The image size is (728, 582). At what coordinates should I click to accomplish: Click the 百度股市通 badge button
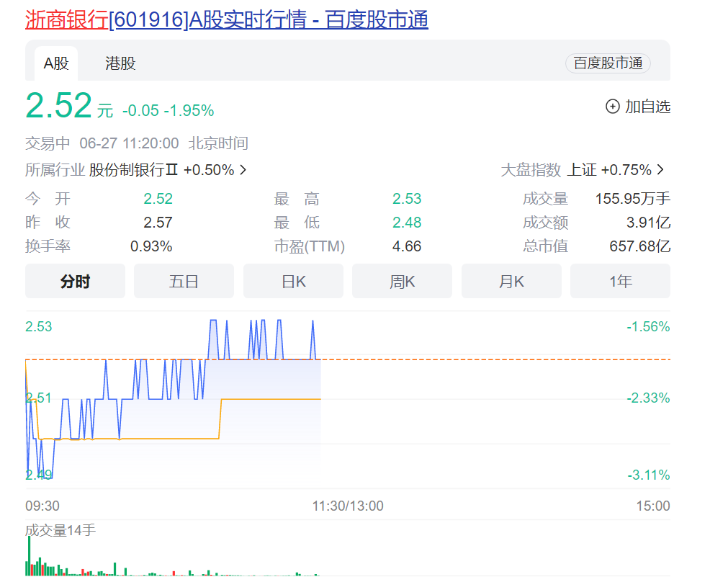[608, 63]
